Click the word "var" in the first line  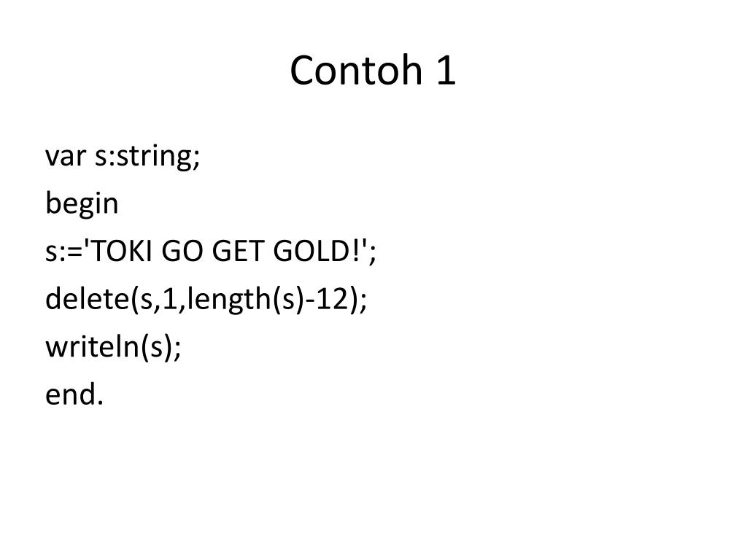(x=66, y=157)
